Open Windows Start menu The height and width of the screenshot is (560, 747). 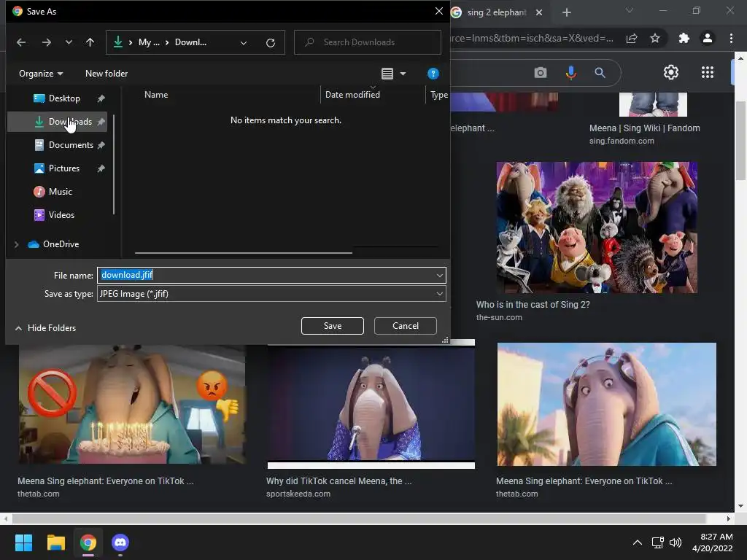pos(23,542)
